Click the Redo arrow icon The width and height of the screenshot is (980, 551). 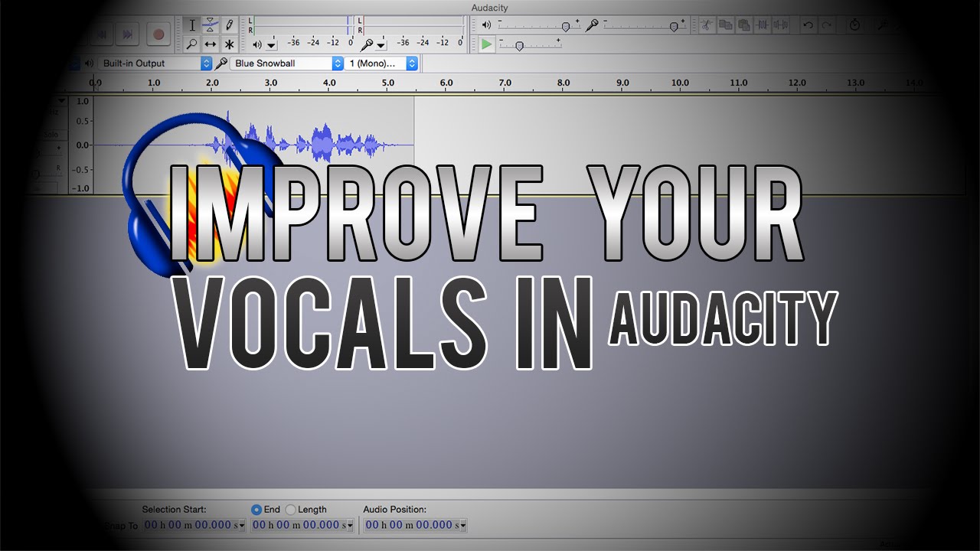(x=826, y=25)
